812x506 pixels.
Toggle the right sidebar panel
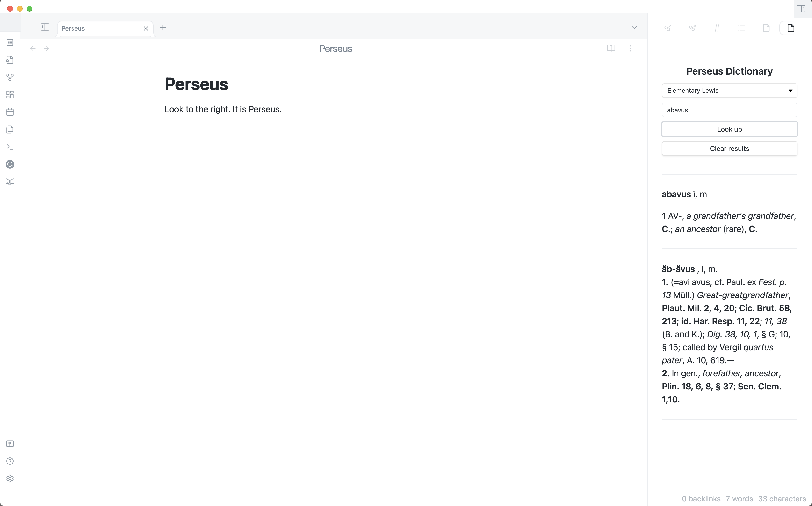pos(801,9)
